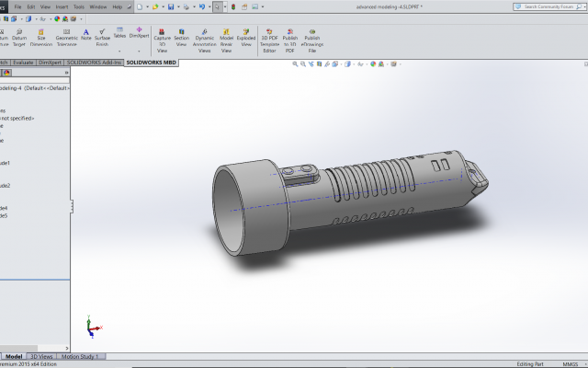Screen dimensions: 588x368
Task: Switch to the DimXpert ribbon tab
Action: (50, 63)
